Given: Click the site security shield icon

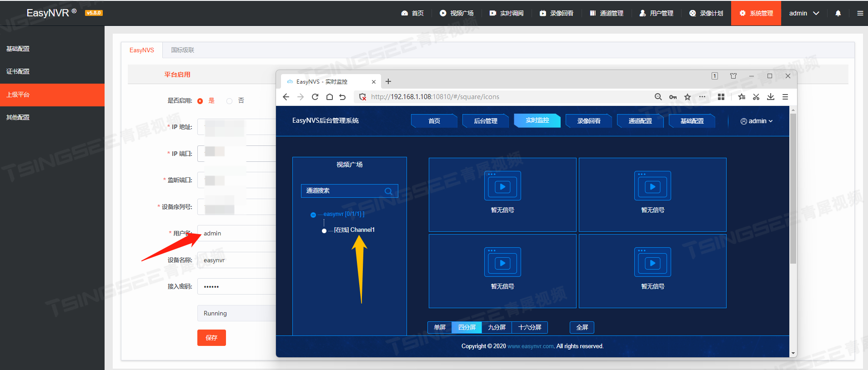Looking at the screenshot, I should click(x=362, y=97).
